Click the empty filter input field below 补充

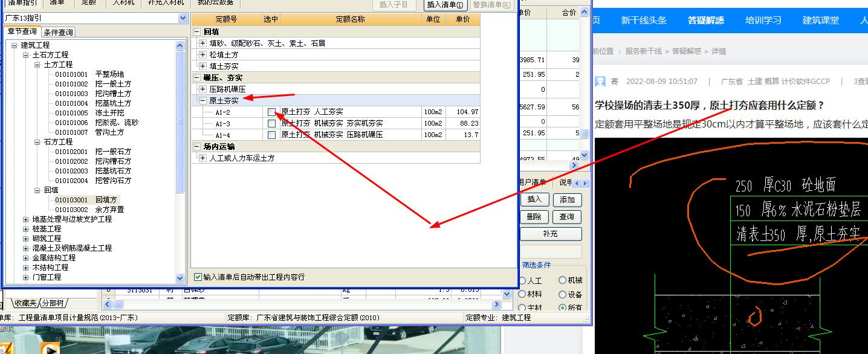pos(551,251)
